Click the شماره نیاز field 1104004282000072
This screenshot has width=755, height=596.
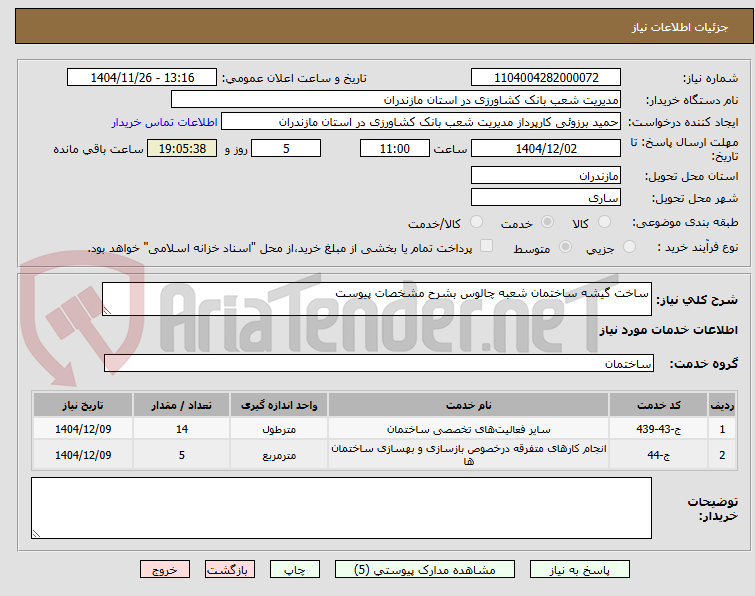(546, 78)
